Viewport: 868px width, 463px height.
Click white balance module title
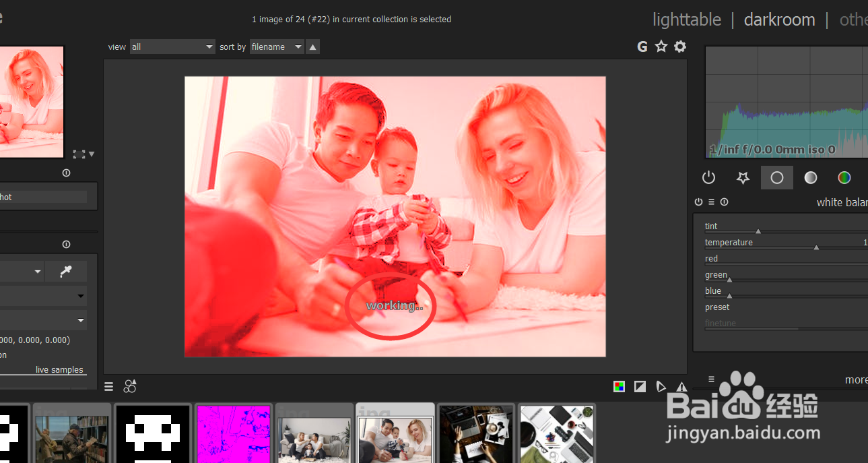[842, 202]
